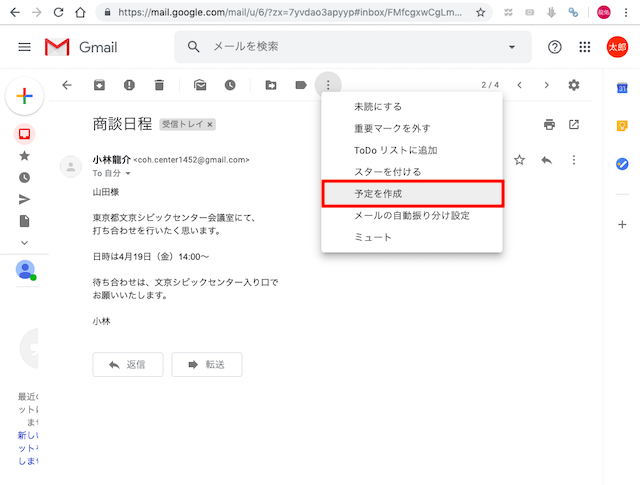
Task: Select 未読にする menu item
Action: [412, 107]
